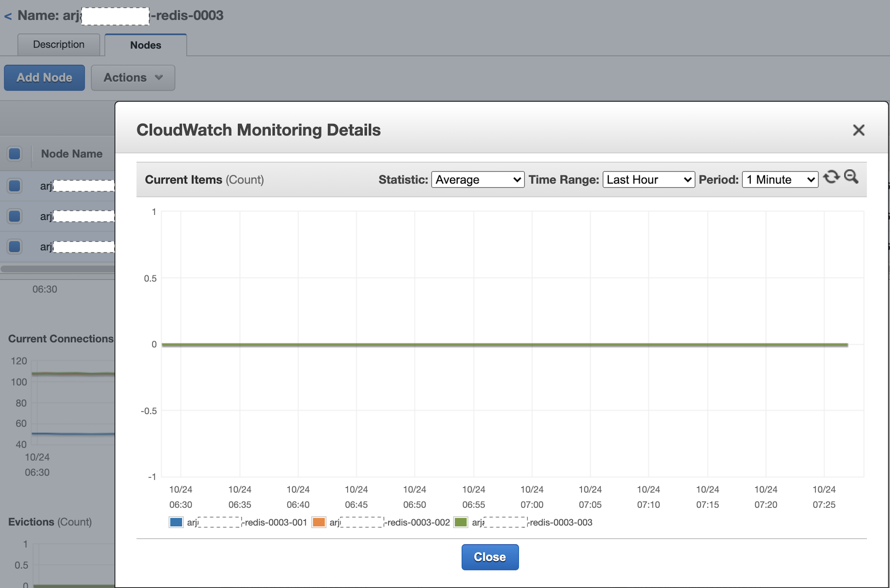The image size is (890, 588).
Task: Click orange legend swatch for redis-0003-002
Action: pyautogui.click(x=318, y=522)
